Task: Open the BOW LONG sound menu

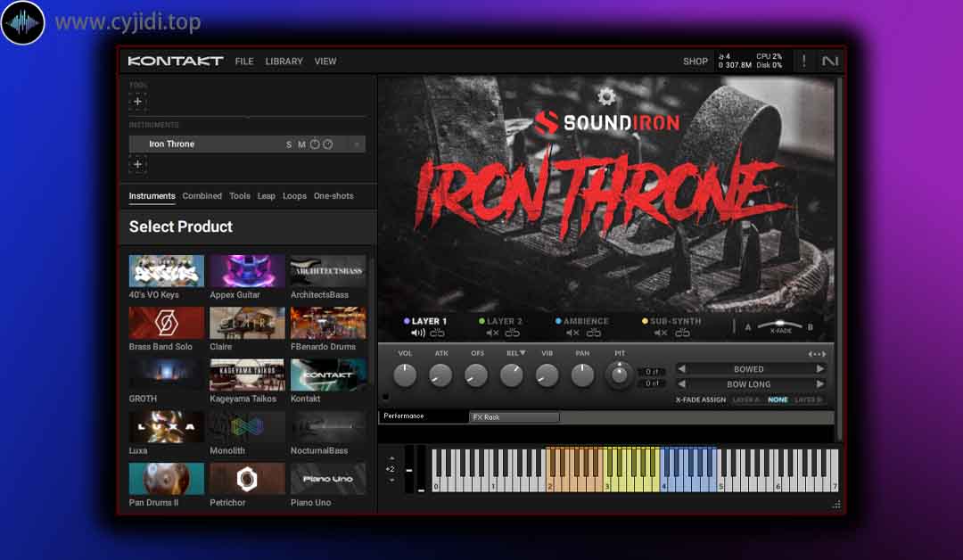Action: (749, 384)
